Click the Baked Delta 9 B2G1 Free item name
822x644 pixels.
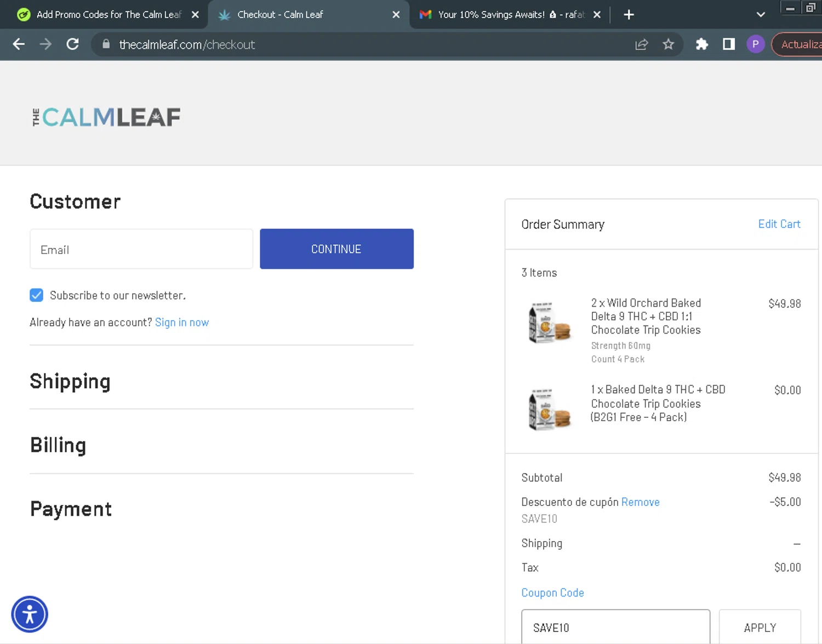[658, 404]
